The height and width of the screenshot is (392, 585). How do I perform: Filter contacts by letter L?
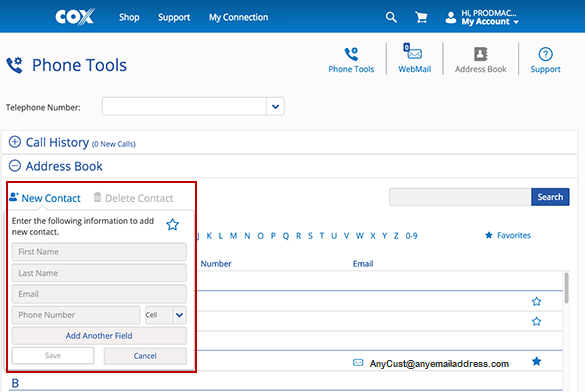click(x=221, y=236)
